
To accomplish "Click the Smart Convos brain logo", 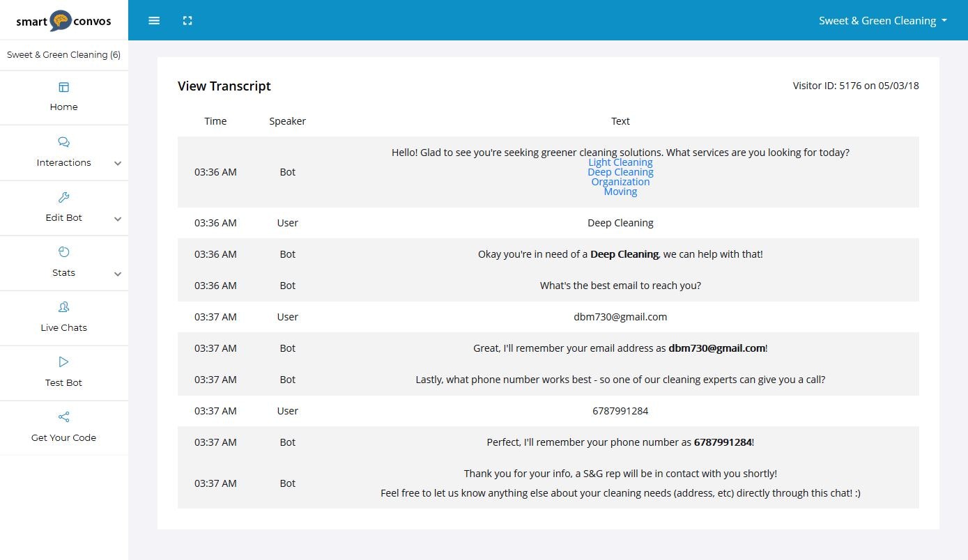I will [61, 21].
